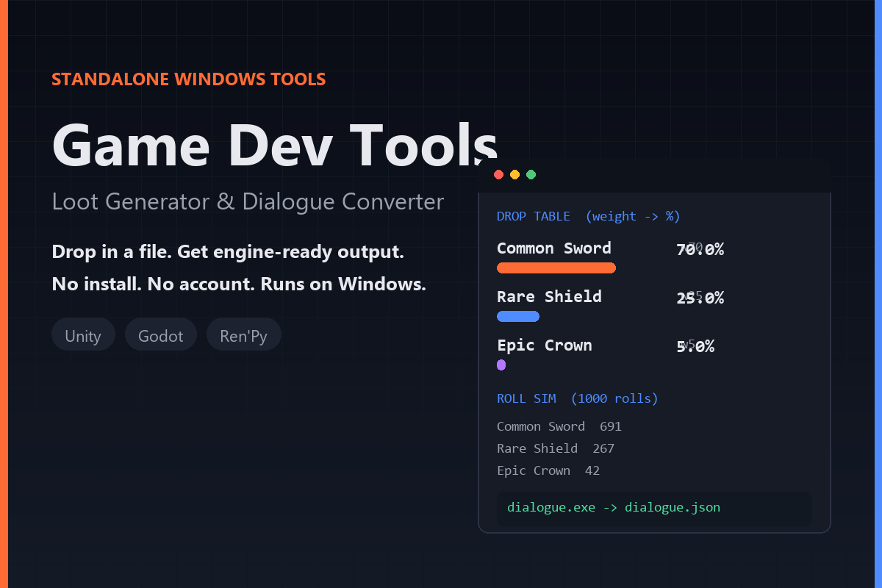Select the Ren'Py tag pill
882x588 pixels.
pos(244,334)
